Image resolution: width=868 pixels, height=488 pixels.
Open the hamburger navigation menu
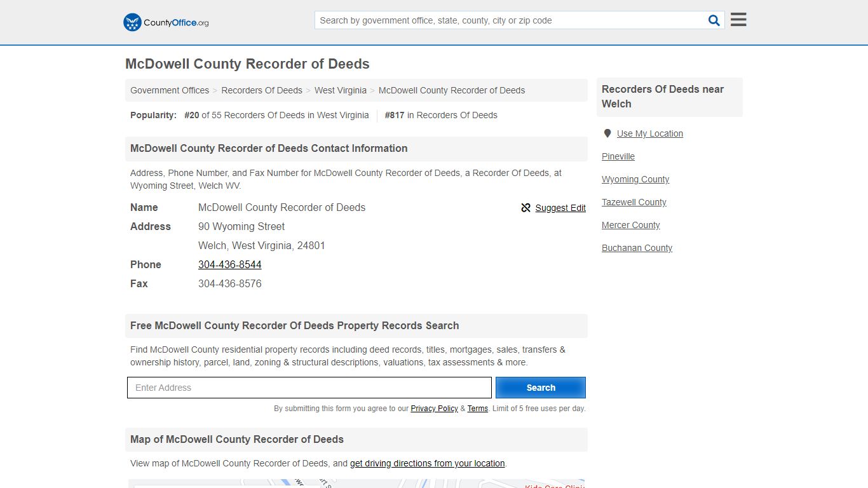tap(738, 19)
